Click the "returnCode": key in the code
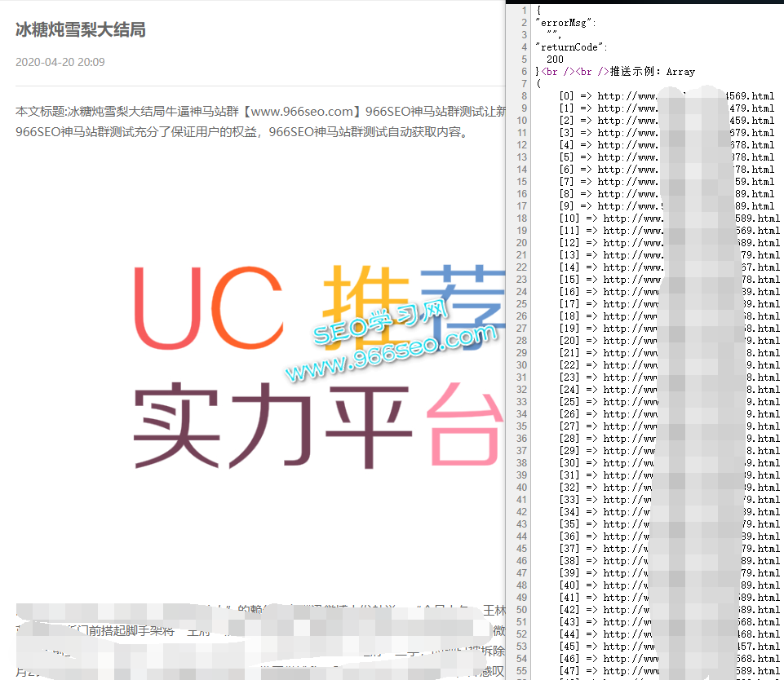The image size is (784, 680). [571, 47]
